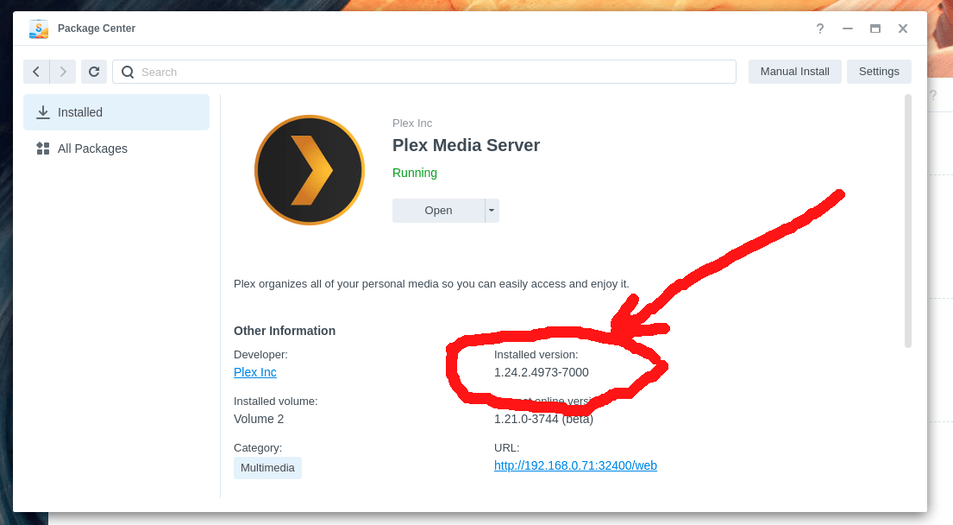Viewport: 953px width, 525px height.
Task: Click the Running status text
Action: click(x=415, y=173)
